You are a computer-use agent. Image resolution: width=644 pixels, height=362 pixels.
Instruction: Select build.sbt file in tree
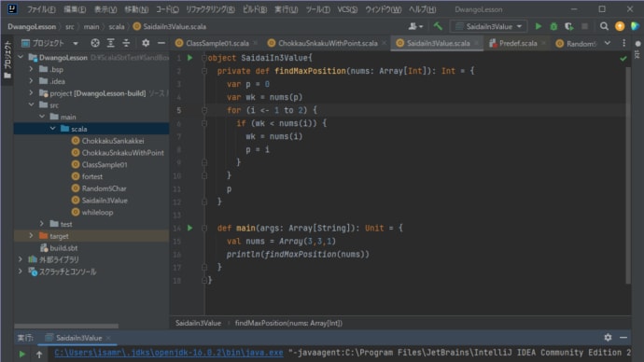click(x=63, y=248)
